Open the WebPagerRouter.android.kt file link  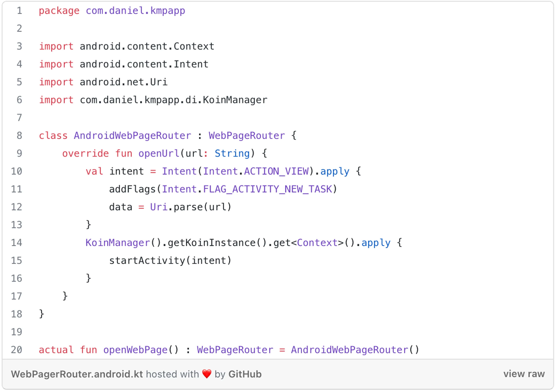[77, 374]
